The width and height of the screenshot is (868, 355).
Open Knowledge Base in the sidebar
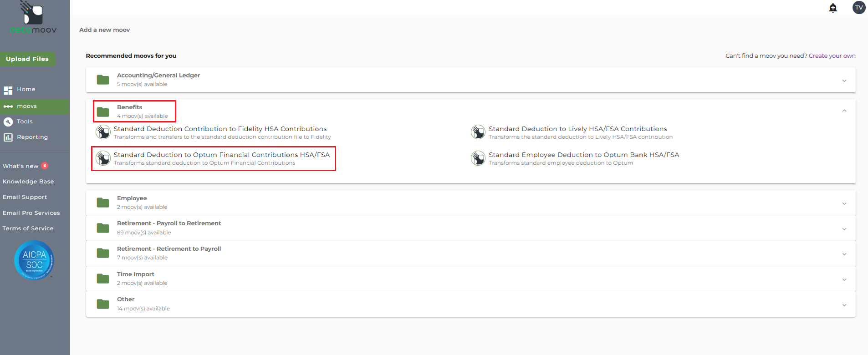click(28, 182)
